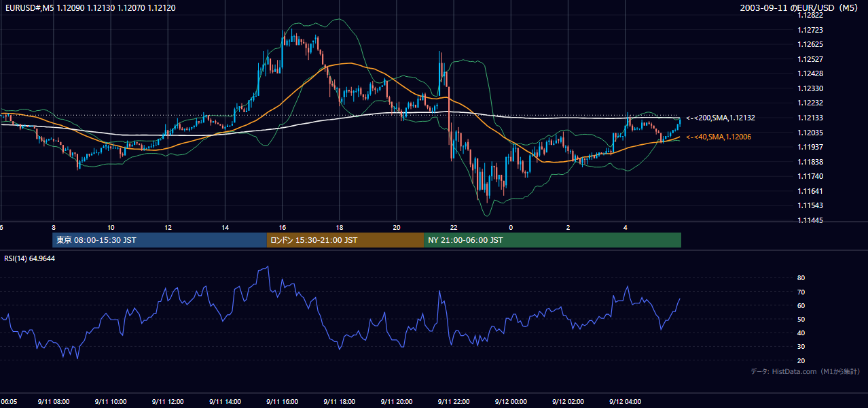The width and height of the screenshot is (868, 408).
Task: Click hour label 16 below price chart
Action: pos(282,227)
